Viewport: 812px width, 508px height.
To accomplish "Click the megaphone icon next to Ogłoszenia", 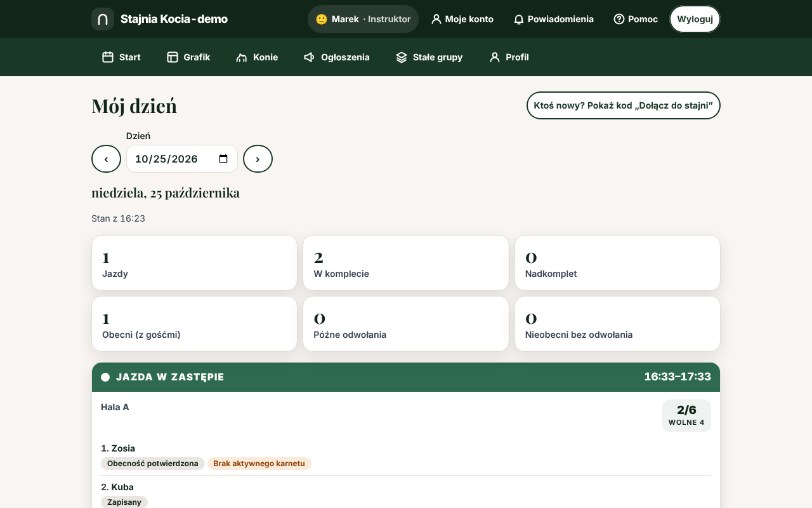I will coord(310,57).
